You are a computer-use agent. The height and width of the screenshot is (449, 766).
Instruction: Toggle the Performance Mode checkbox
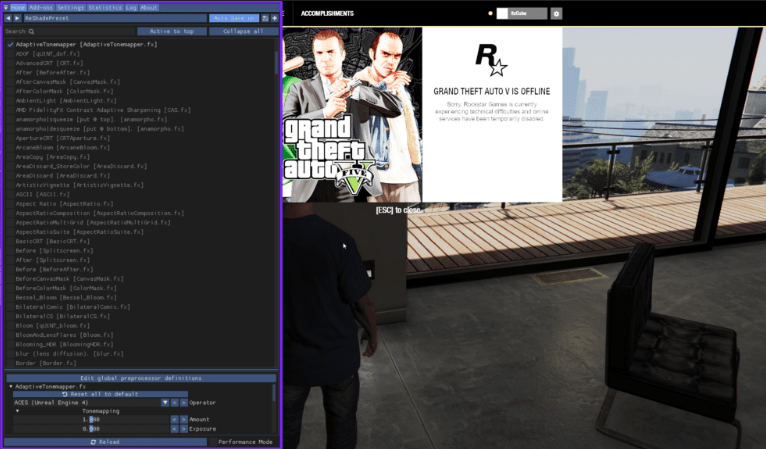pos(214,441)
